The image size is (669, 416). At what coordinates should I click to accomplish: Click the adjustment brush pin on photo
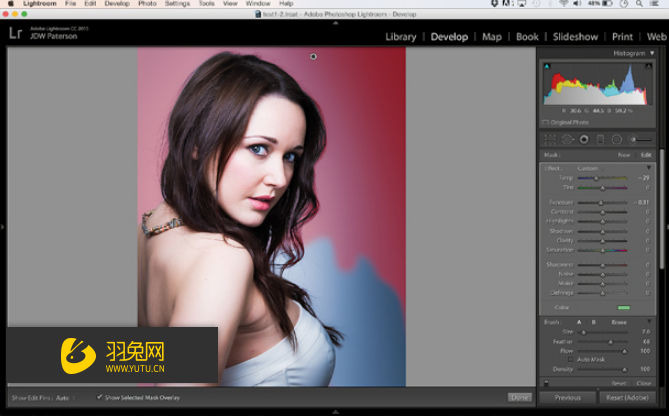pyautogui.click(x=313, y=56)
